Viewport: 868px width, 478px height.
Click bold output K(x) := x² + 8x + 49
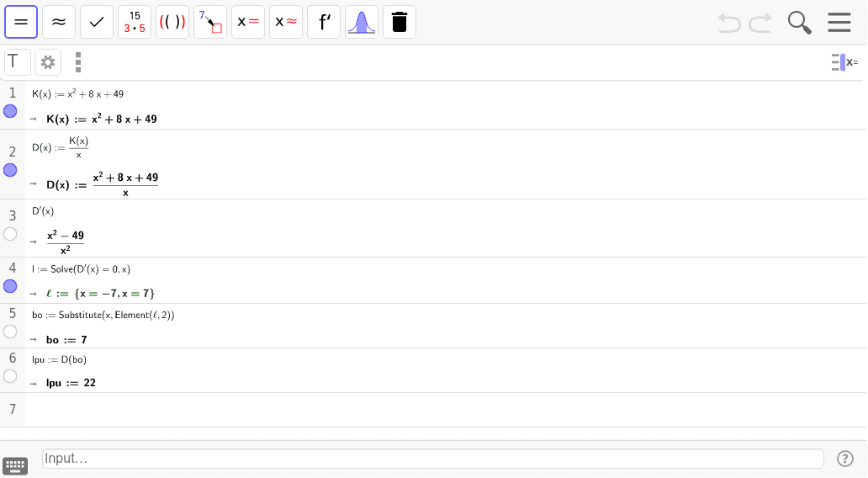(101, 119)
